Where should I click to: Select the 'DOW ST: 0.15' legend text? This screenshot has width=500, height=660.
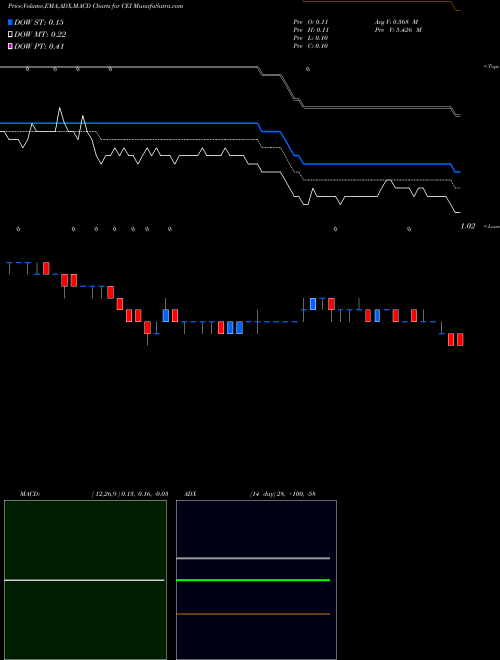click(x=39, y=22)
